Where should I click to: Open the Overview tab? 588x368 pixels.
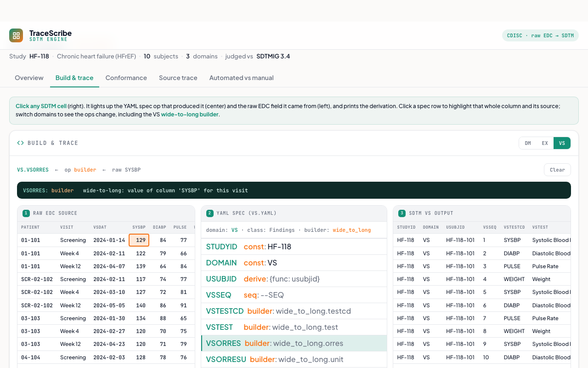point(29,78)
